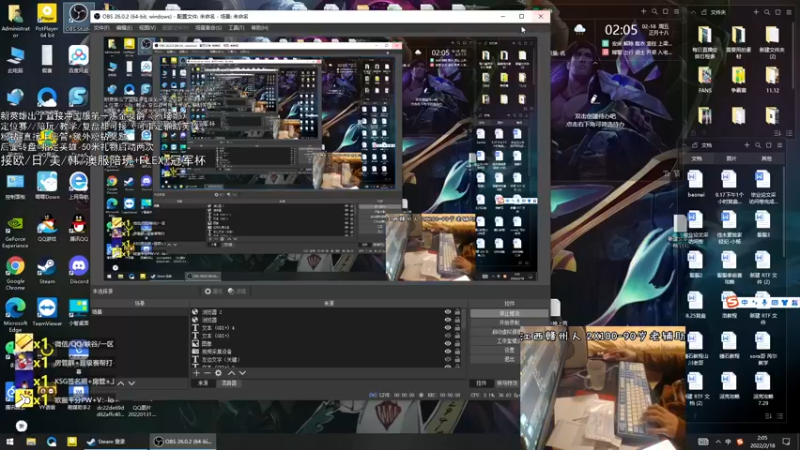800x450 pixels.
Task: Switch to the 混音器 tab under sources
Action: 229,383
